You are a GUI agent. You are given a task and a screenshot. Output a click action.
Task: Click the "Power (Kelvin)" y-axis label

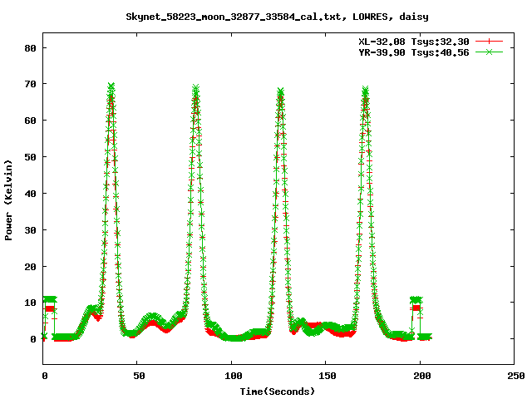8,200
